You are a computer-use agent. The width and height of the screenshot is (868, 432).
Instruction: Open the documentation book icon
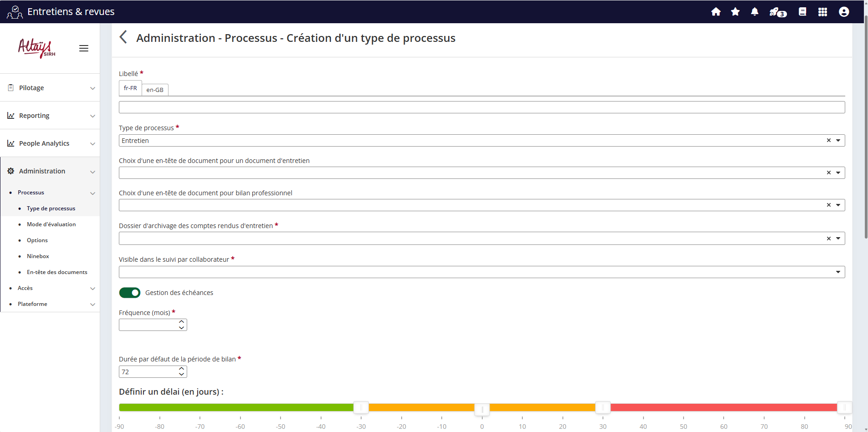pyautogui.click(x=802, y=12)
